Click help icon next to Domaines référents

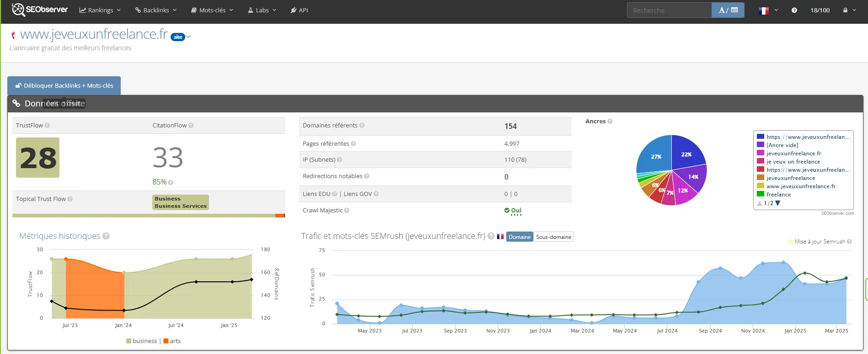[362, 126]
